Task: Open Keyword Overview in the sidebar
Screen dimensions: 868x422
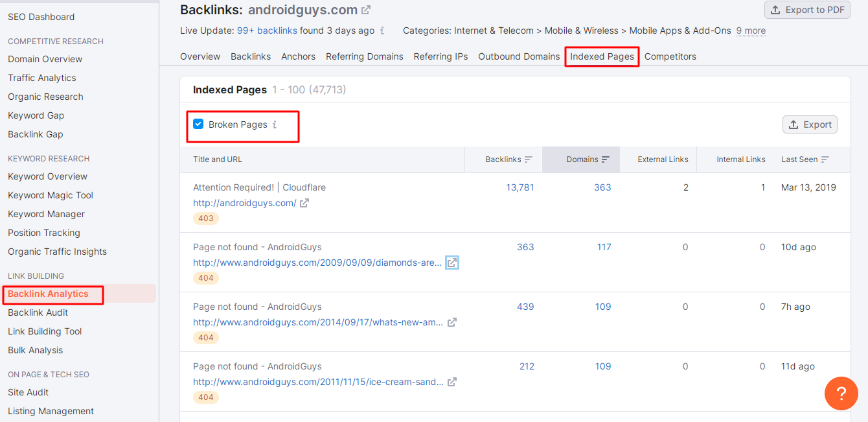Action: [47, 176]
